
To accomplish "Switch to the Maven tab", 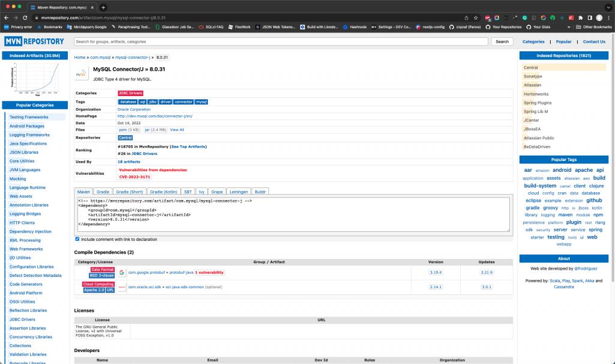I will pyautogui.click(x=83, y=192).
